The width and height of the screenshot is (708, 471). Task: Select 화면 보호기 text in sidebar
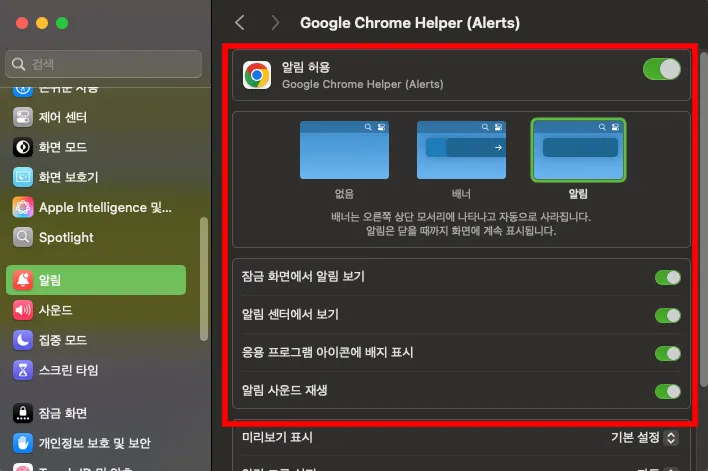[69, 177]
